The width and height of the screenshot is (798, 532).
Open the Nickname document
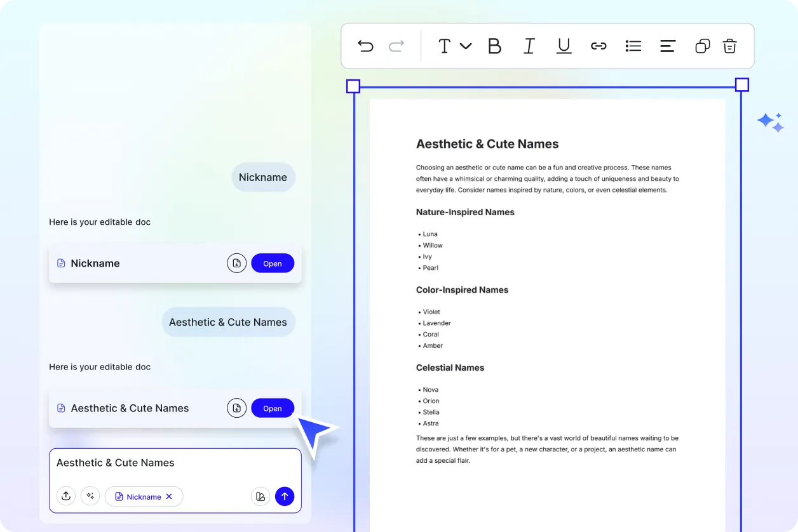[273, 263]
